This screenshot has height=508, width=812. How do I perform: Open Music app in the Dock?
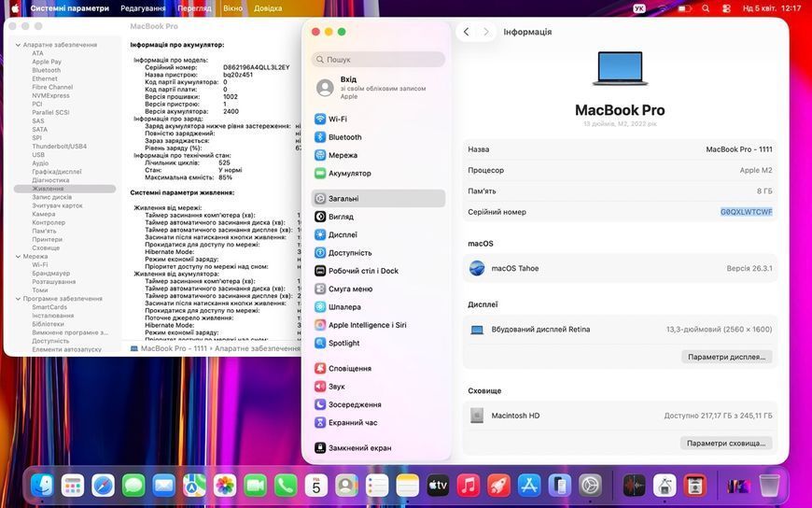[x=469, y=486]
